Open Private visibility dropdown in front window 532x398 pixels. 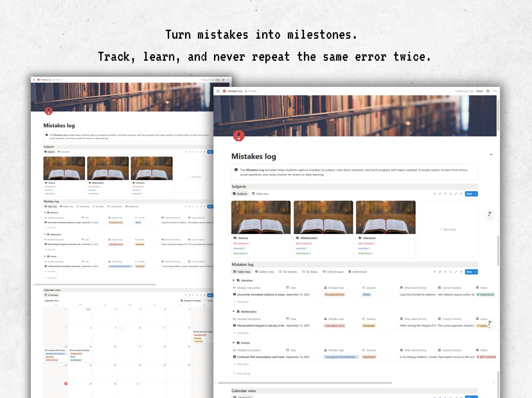[x=252, y=91]
